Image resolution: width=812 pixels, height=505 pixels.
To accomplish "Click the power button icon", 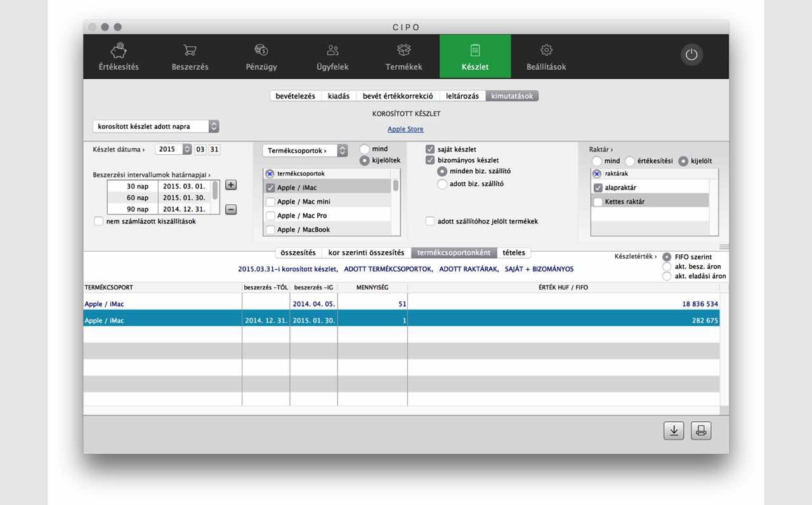I will pyautogui.click(x=691, y=55).
